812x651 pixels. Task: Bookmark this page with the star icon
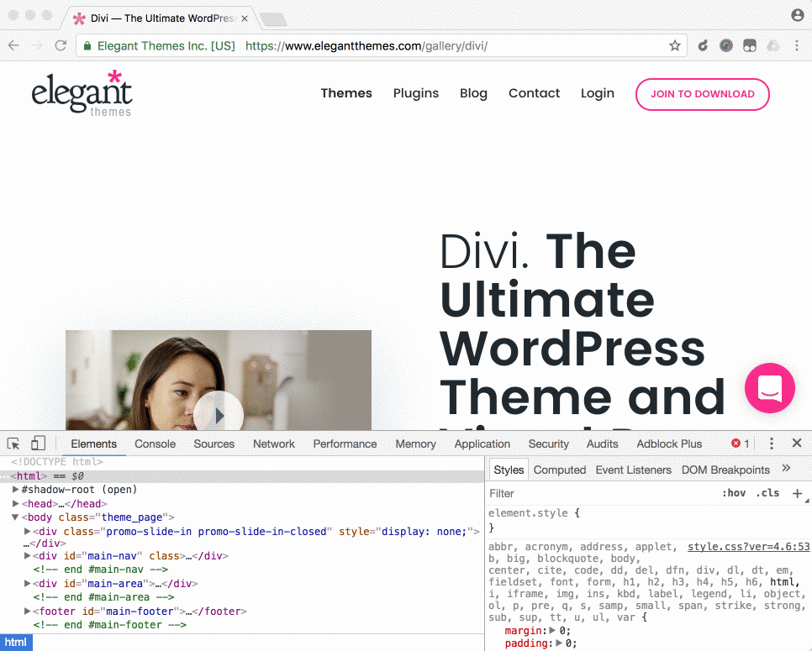675,46
